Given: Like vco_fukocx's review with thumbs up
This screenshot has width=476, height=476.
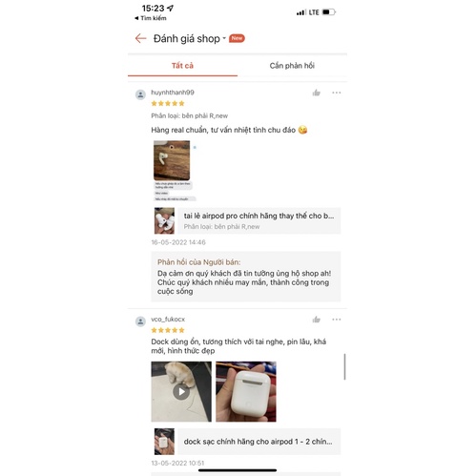Looking at the screenshot, I should [x=316, y=320].
